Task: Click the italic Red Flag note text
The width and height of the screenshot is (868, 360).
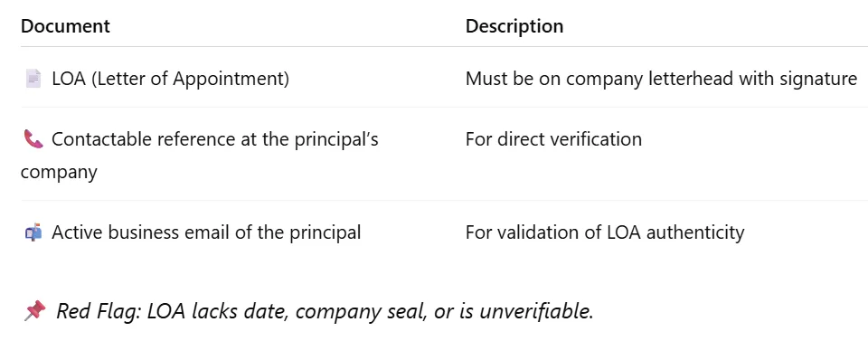Action: pyautogui.click(x=325, y=311)
